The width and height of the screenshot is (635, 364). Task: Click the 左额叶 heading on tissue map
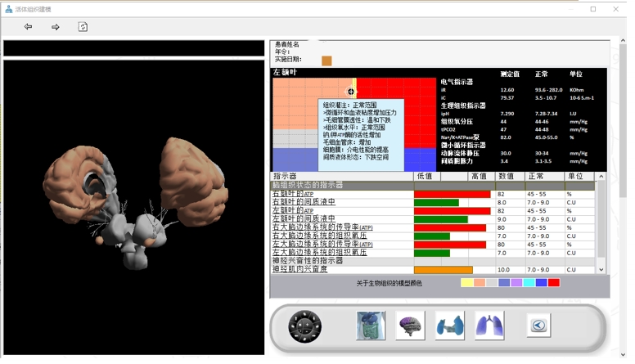[285, 72]
